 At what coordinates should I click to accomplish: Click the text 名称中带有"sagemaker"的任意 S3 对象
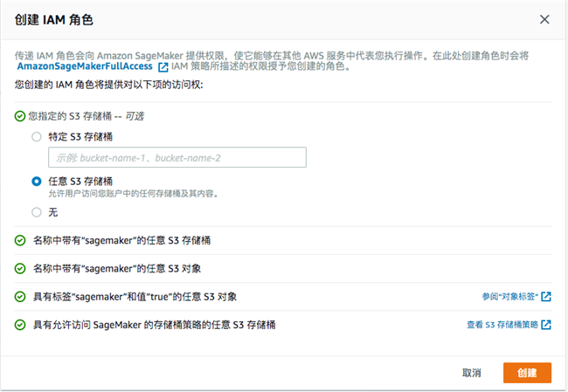click(117, 269)
